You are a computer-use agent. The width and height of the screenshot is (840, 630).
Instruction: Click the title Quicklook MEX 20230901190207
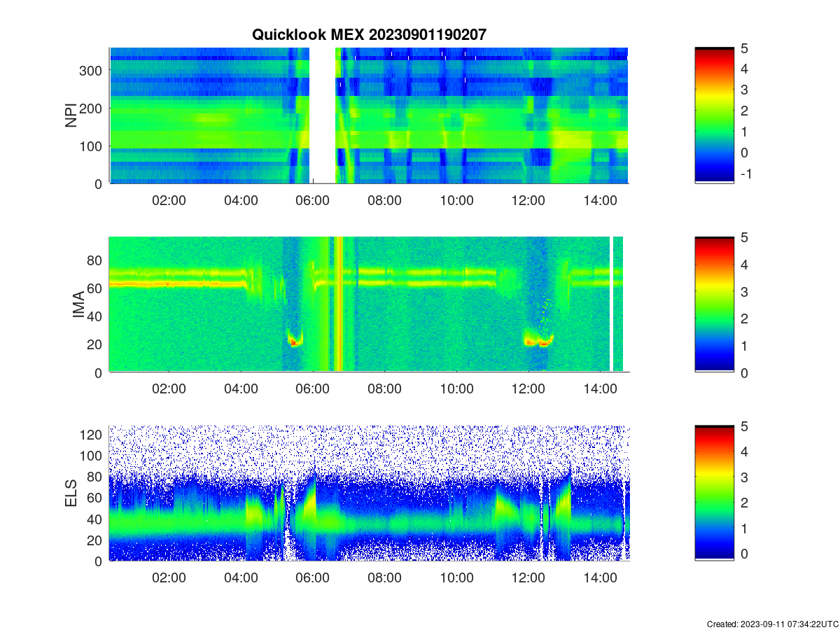click(369, 34)
